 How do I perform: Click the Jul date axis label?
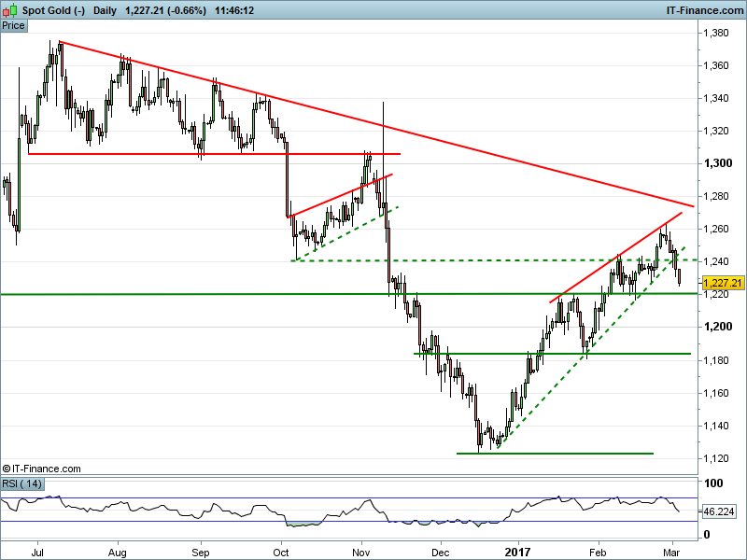pyautogui.click(x=37, y=553)
